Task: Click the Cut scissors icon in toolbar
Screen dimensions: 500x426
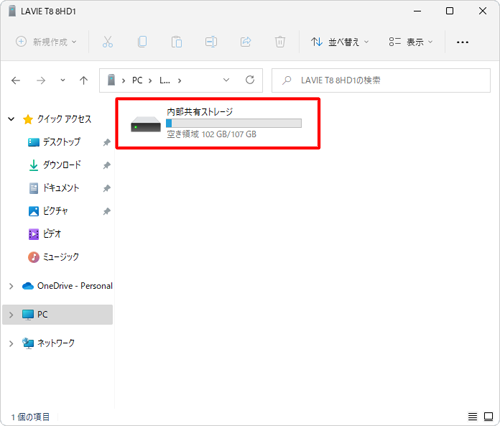Action: pos(108,42)
